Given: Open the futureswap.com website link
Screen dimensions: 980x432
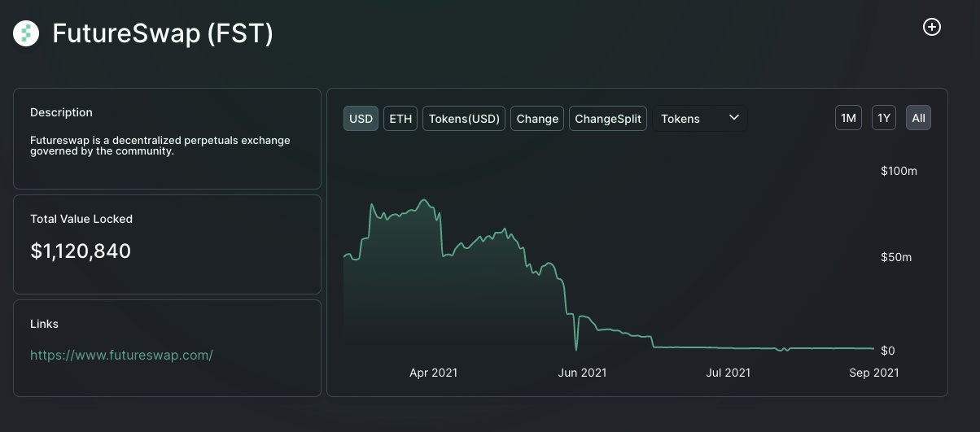Looking at the screenshot, I should click(x=121, y=355).
